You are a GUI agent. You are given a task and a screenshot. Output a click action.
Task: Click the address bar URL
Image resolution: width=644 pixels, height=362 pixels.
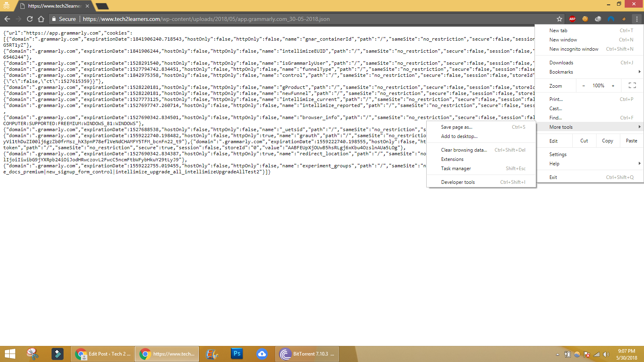tap(206, 19)
